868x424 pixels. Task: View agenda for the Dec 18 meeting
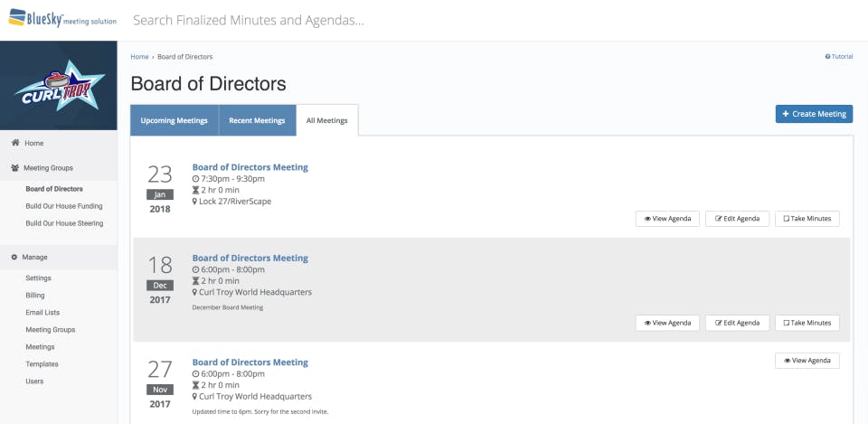click(667, 323)
